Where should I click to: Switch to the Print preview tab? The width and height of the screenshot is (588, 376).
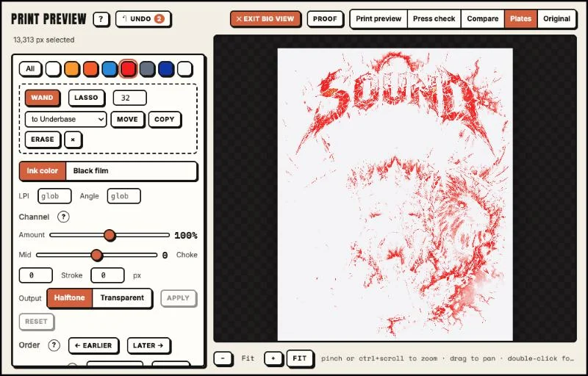tap(379, 18)
